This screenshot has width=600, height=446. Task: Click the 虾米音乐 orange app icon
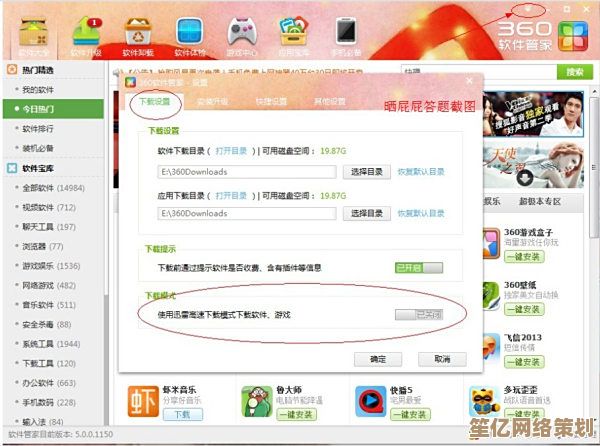[x=143, y=402]
